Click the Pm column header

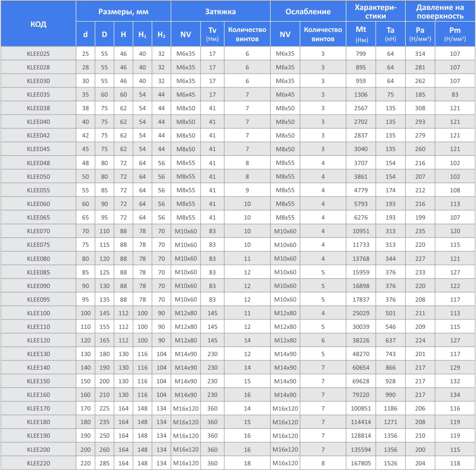[454, 34]
